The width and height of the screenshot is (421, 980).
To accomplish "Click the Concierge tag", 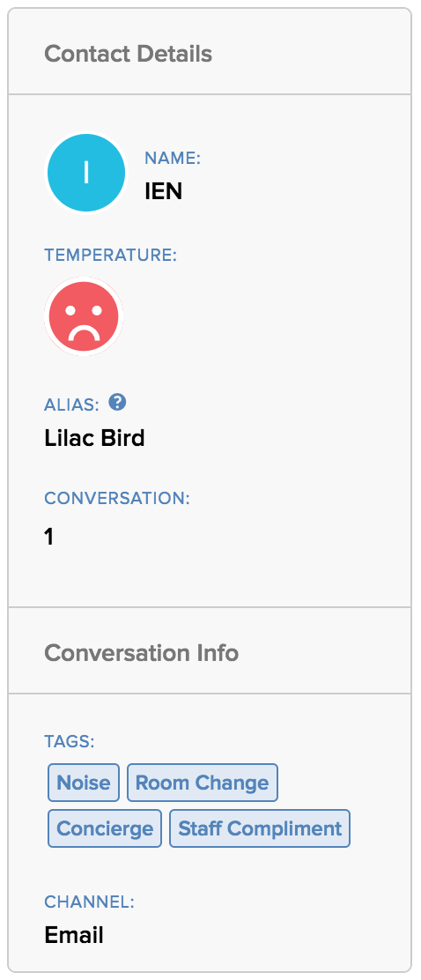I will tap(105, 828).
